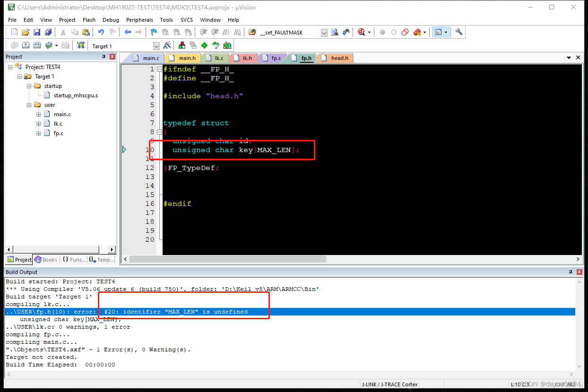Image resolution: width=588 pixels, height=392 pixels.
Task: Expand the lk.c tree node
Action: tap(39, 124)
